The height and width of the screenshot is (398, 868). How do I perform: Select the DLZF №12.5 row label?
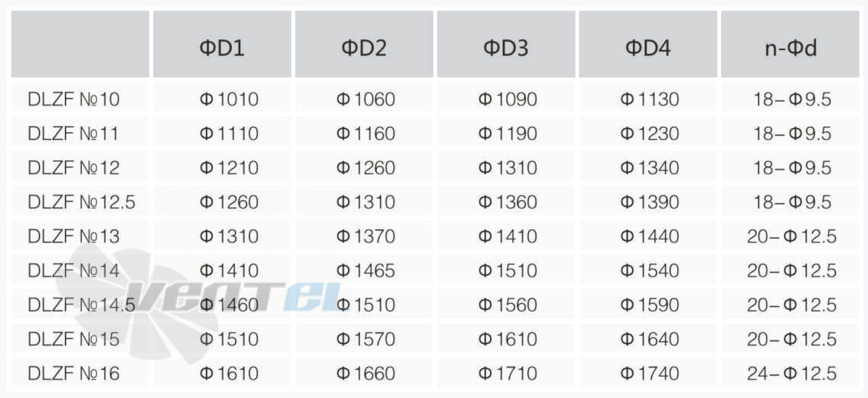pyautogui.click(x=82, y=202)
